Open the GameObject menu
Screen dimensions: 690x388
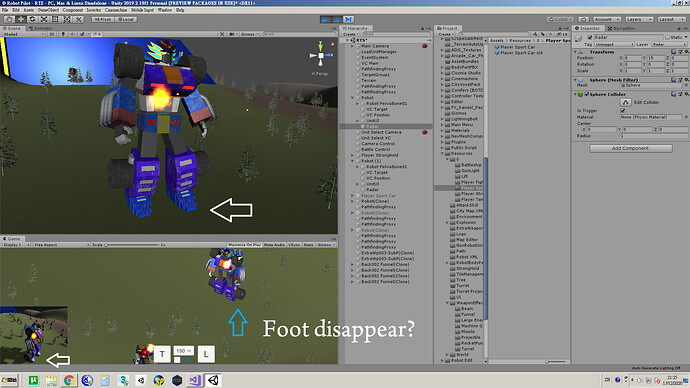tap(48, 10)
